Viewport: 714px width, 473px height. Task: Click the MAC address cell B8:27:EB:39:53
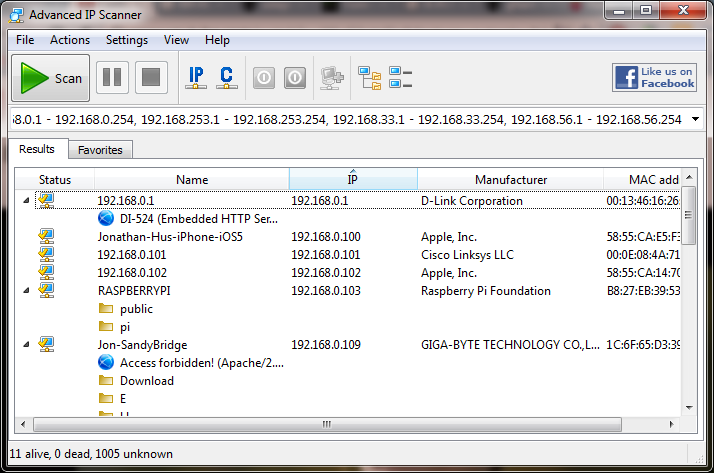click(643, 291)
